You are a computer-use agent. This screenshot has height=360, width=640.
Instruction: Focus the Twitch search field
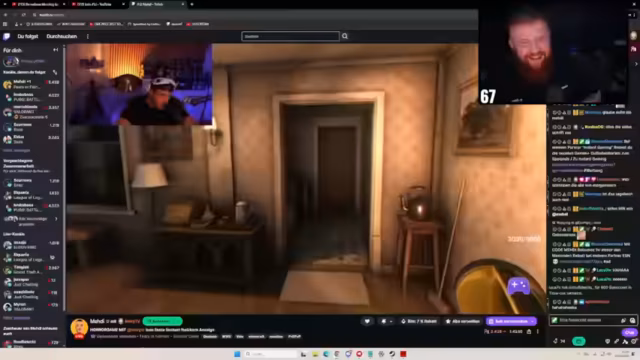[290, 36]
